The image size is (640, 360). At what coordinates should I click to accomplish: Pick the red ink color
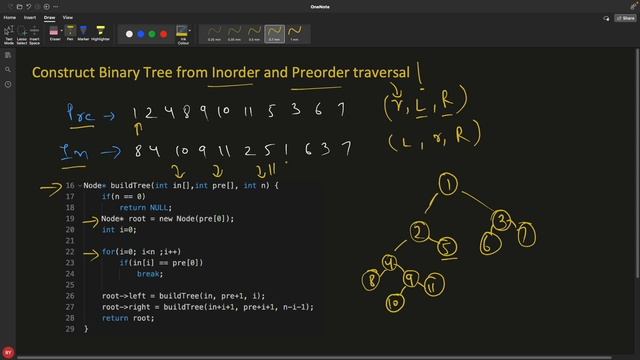coord(164,34)
